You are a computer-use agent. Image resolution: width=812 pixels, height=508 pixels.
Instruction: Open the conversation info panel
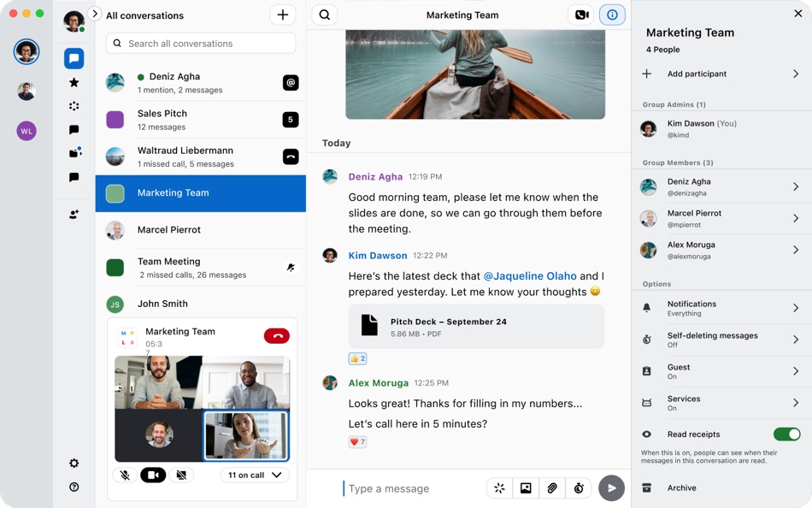point(613,15)
